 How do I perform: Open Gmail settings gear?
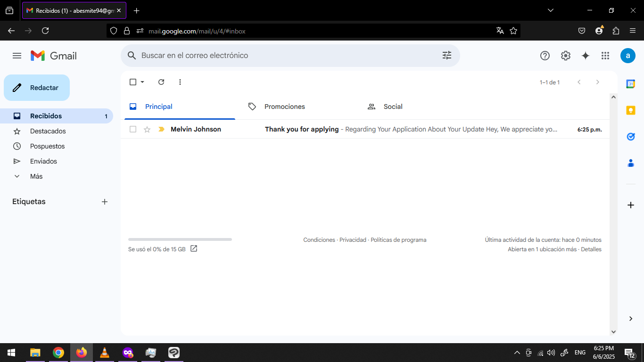[566, 56]
